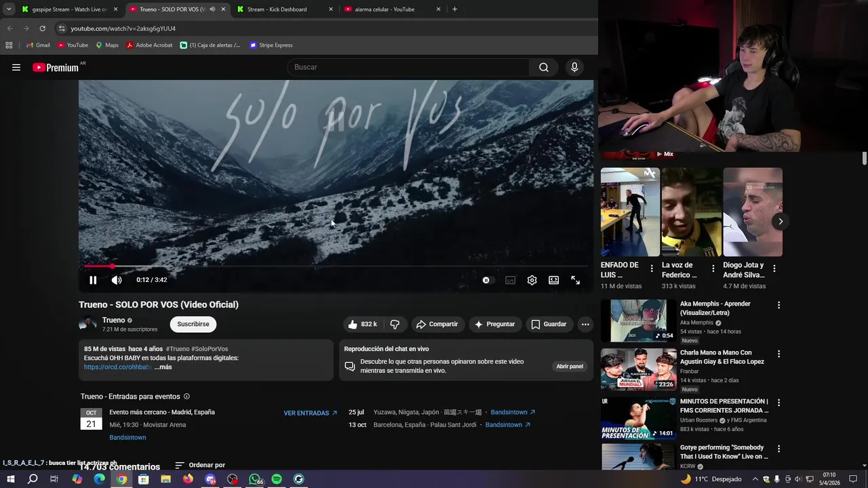Switch to Stream - Kick Dashboard tab
The height and width of the screenshot is (488, 868).
pyautogui.click(x=285, y=9)
